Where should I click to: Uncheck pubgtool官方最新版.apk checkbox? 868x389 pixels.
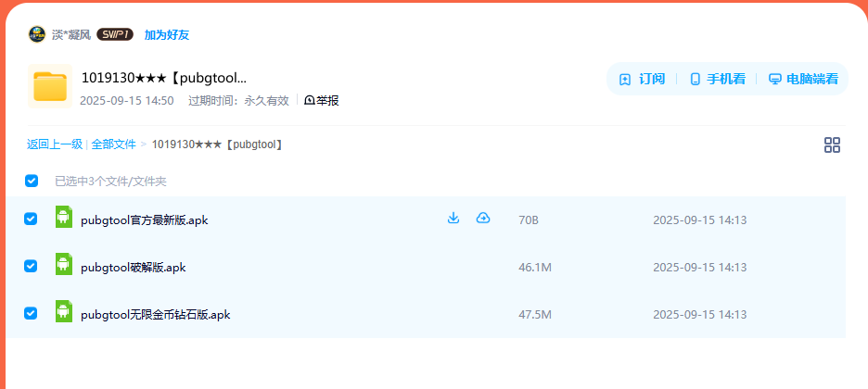click(31, 220)
